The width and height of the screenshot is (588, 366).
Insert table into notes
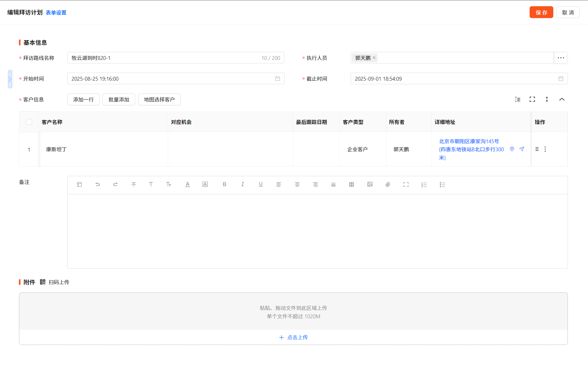point(351,184)
